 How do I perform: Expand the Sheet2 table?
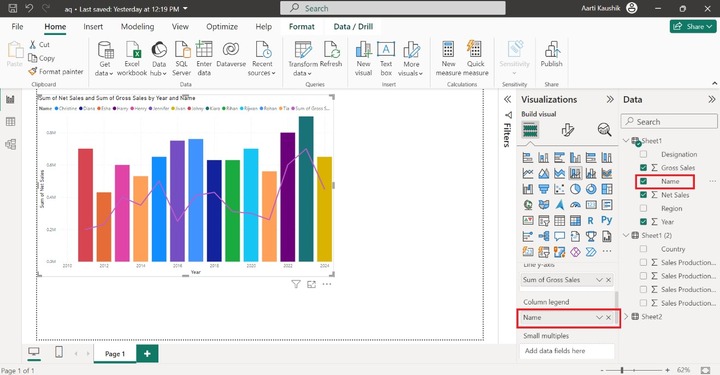[x=626, y=317]
